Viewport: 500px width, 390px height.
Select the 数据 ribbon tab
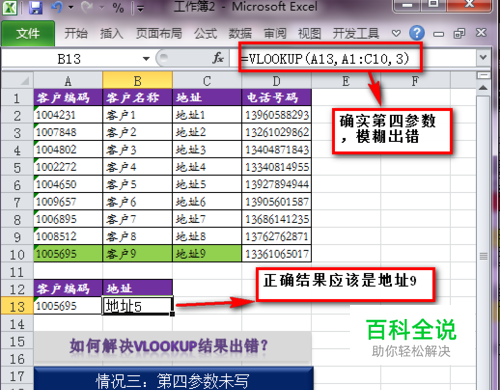(x=240, y=33)
